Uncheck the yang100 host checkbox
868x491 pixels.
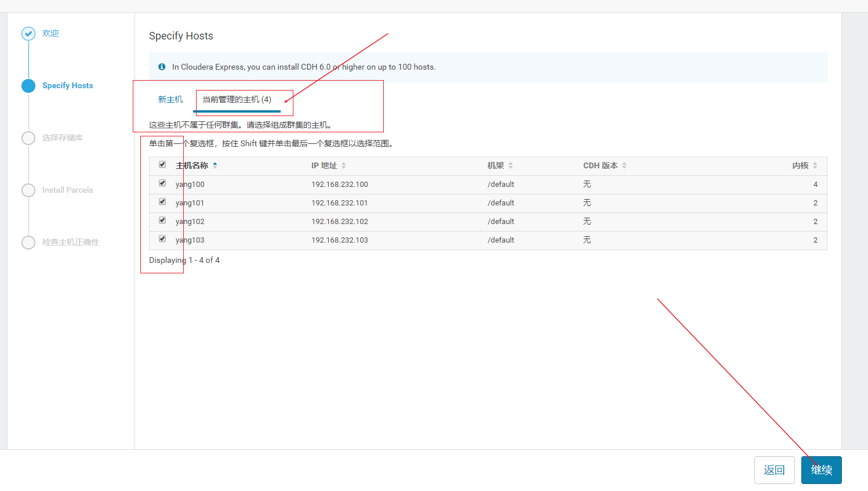(162, 183)
